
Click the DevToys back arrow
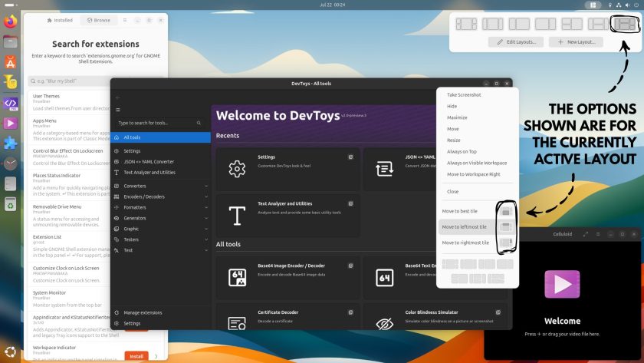pyautogui.click(x=118, y=97)
